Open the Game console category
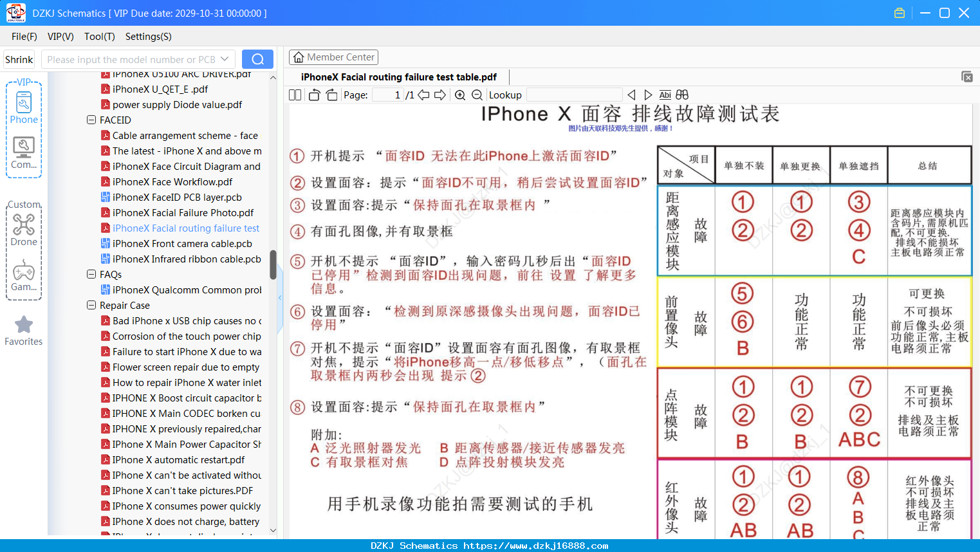The image size is (980, 552). (24, 275)
